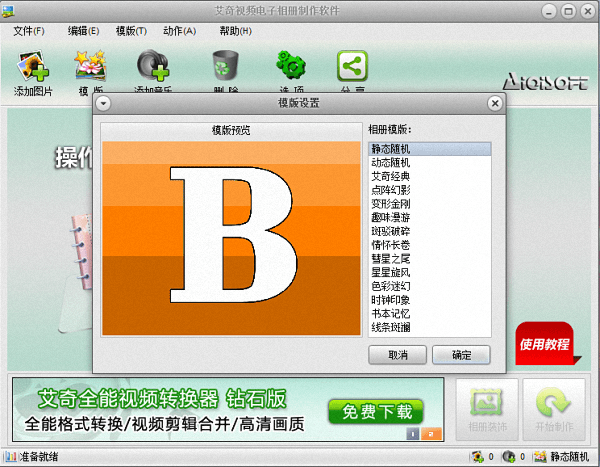Click the 取消 cancel button

tap(397, 355)
